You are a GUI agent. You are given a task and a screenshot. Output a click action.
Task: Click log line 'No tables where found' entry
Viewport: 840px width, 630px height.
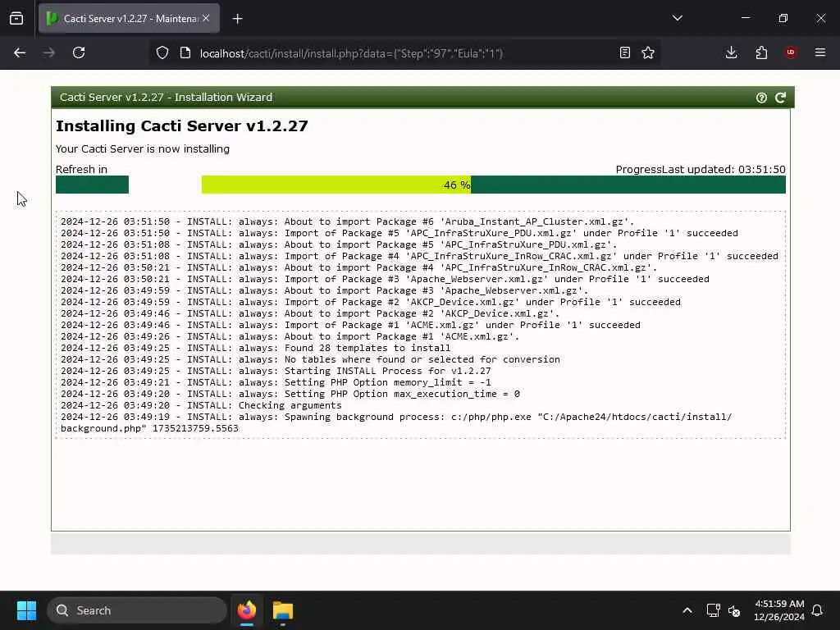pyautogui.click(x=310, y=359)
